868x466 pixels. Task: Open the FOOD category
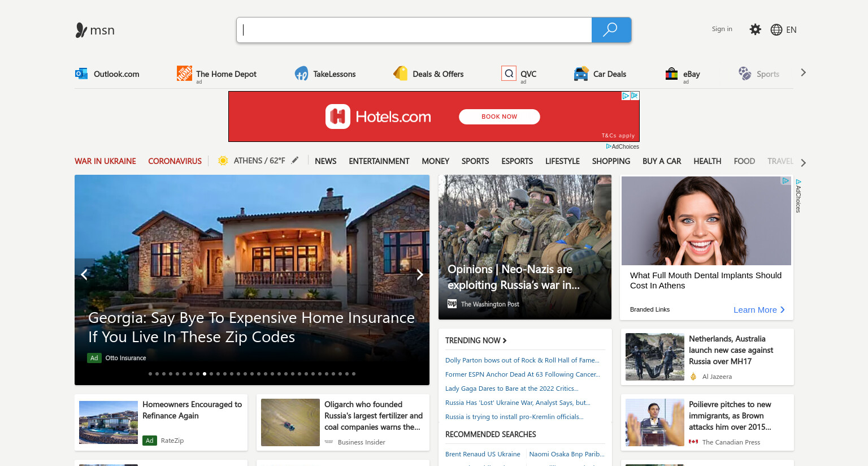744,161
